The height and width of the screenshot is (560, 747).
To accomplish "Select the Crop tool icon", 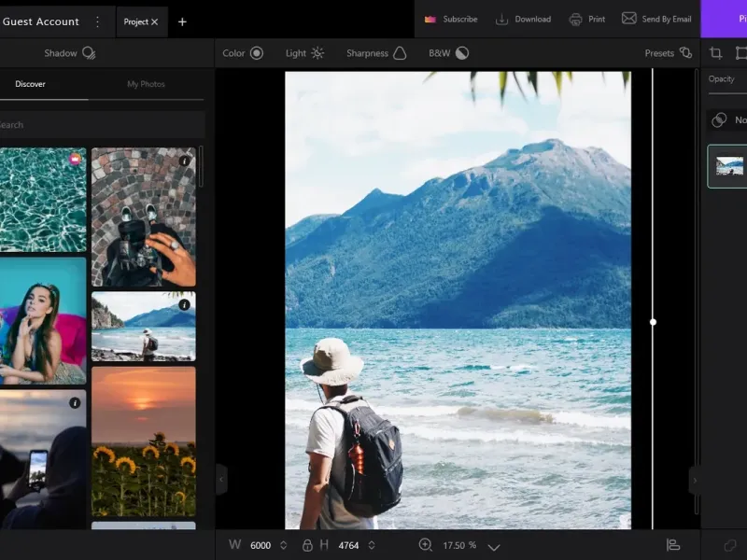I will pos(716,53).
